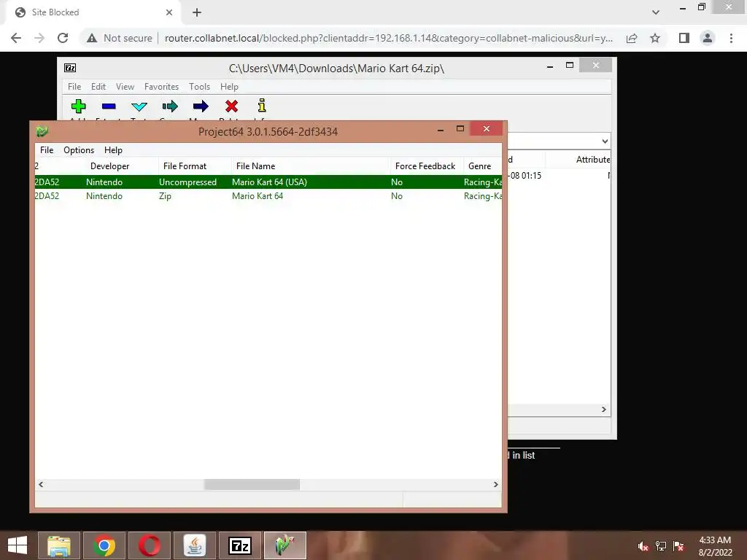Viewport: 747px width, 560px height.
Task: Reload the blocked page in Chrome
Action: (63, 38)
